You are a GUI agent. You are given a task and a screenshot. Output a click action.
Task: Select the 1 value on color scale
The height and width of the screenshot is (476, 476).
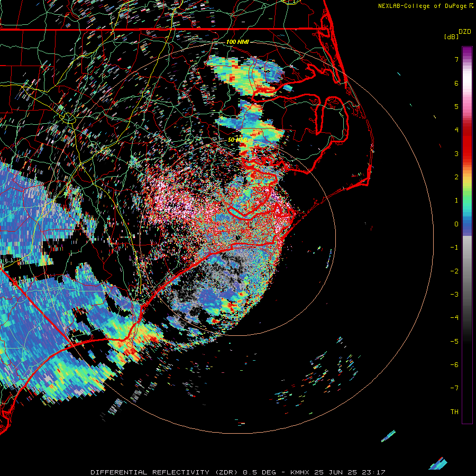456,200
